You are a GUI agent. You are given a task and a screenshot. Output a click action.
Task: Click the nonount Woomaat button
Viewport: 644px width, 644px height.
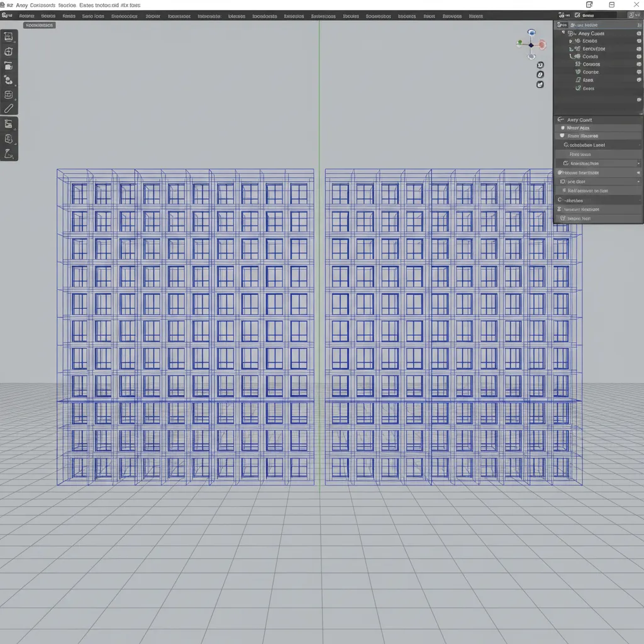[x=599, y=209]
